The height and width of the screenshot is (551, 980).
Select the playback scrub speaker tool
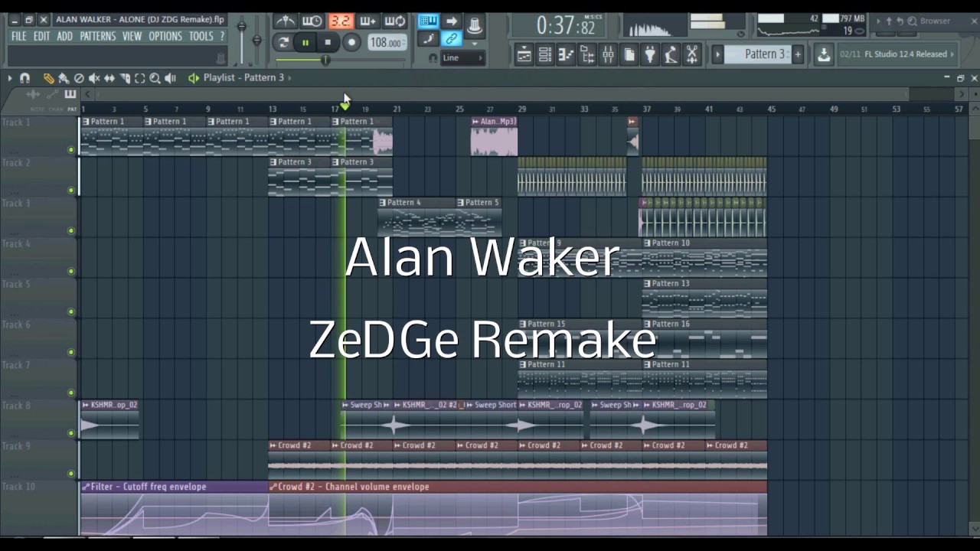(170, 78)
